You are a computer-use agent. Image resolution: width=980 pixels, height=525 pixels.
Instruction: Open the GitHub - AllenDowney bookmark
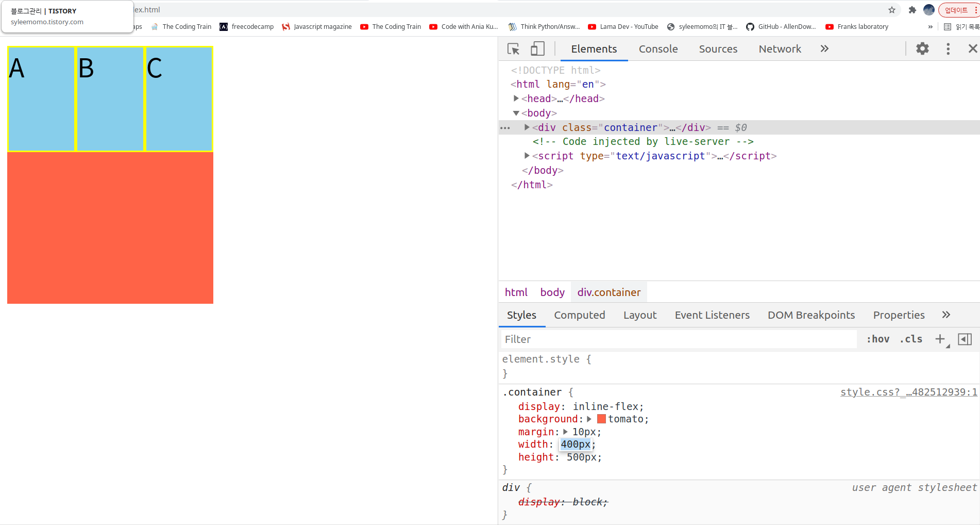(781, 27)
